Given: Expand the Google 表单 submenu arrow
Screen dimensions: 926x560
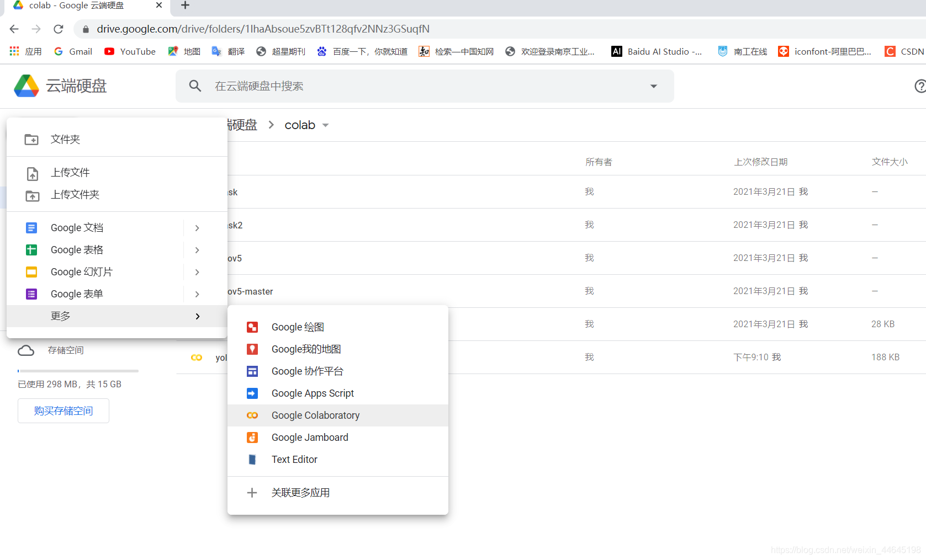Looking at the screenshot, I should 197,294.
